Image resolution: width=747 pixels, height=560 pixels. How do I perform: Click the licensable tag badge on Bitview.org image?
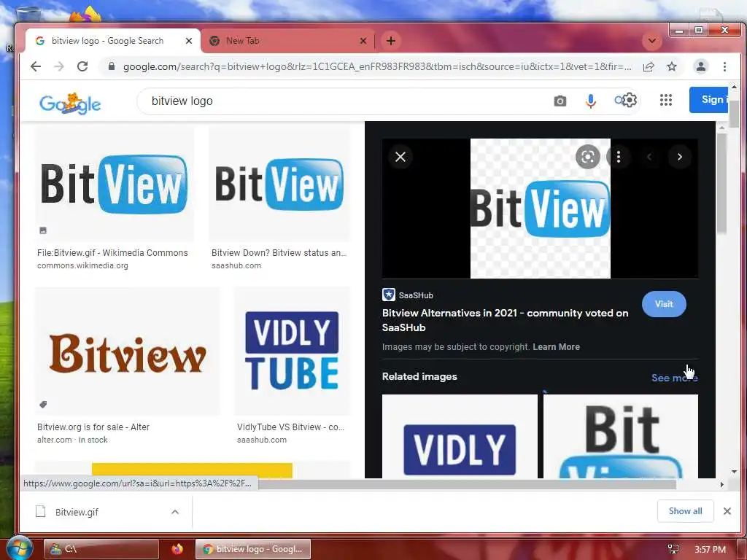coord(43,405)
